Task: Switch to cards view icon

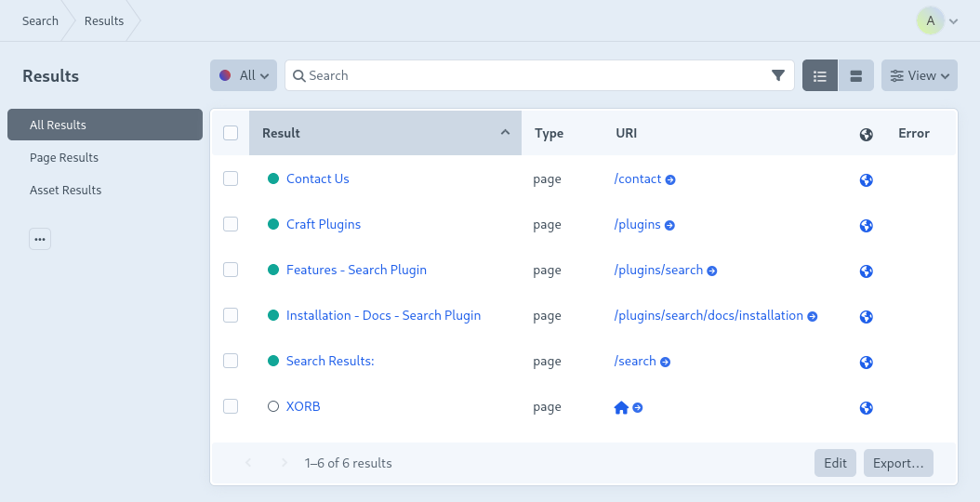Action: 856,75
